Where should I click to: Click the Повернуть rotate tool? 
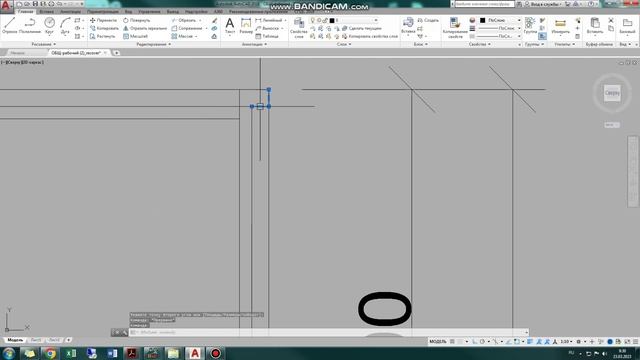[137, 20]
